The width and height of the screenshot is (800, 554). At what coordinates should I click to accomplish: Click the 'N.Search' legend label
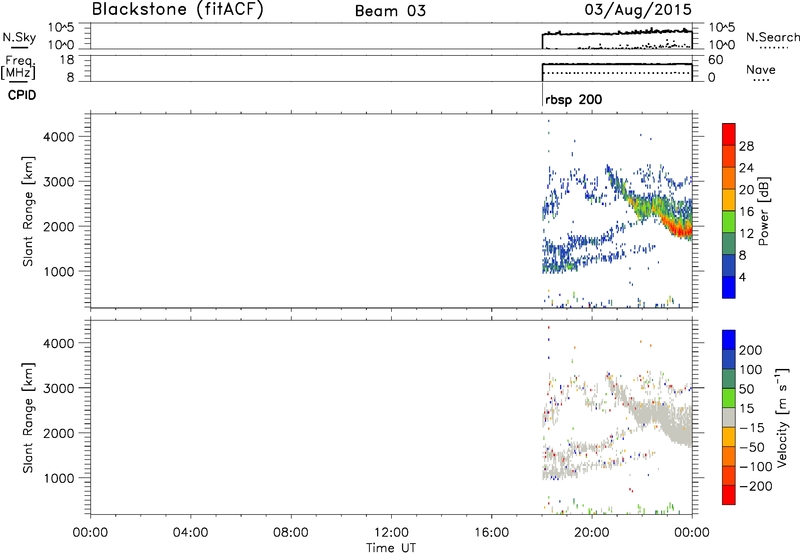(772, 37)
